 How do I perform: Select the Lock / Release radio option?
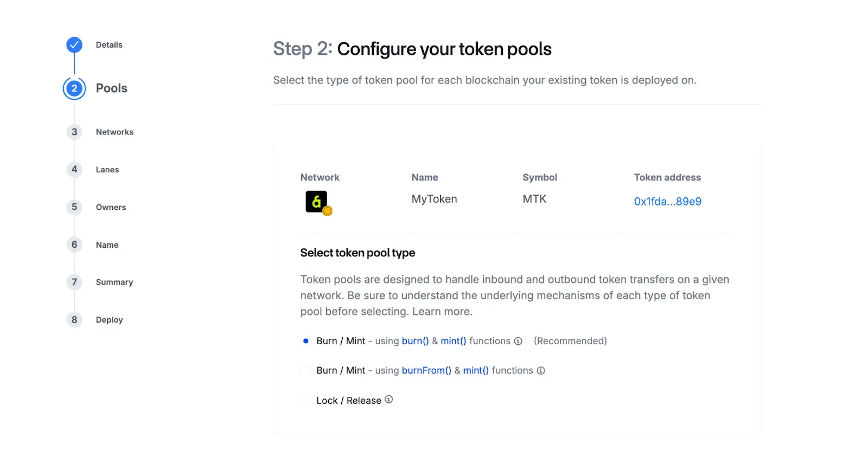(x=306, y=401)
